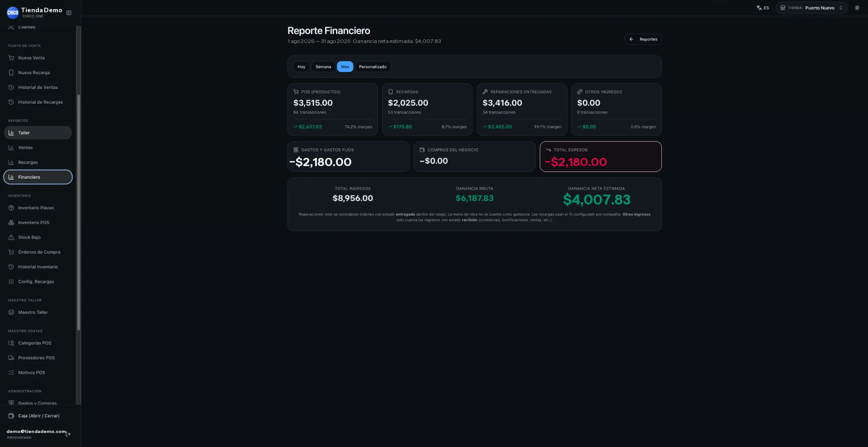Viewport: 868px width, 447px height.
Task: Click the Caja wallet icon
Action: click(11, 416)
